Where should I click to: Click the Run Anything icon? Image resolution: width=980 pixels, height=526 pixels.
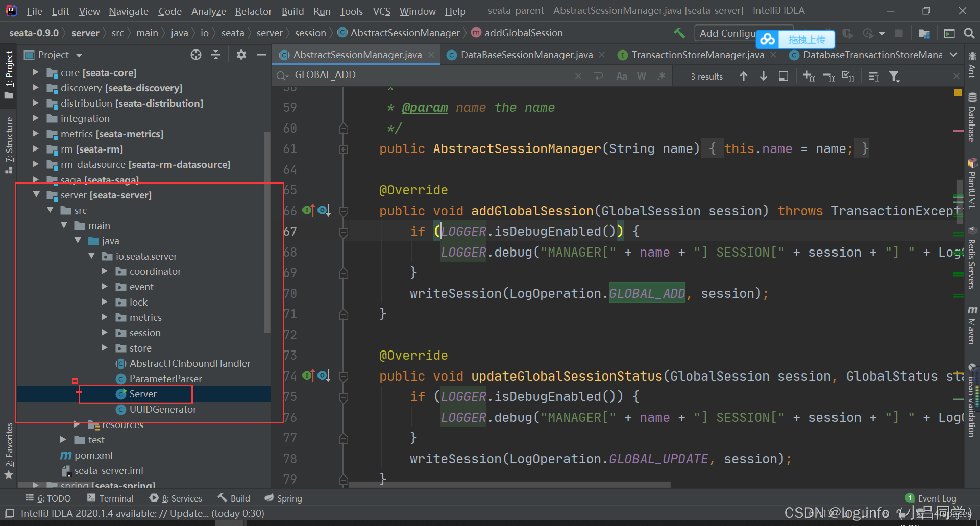949,33
